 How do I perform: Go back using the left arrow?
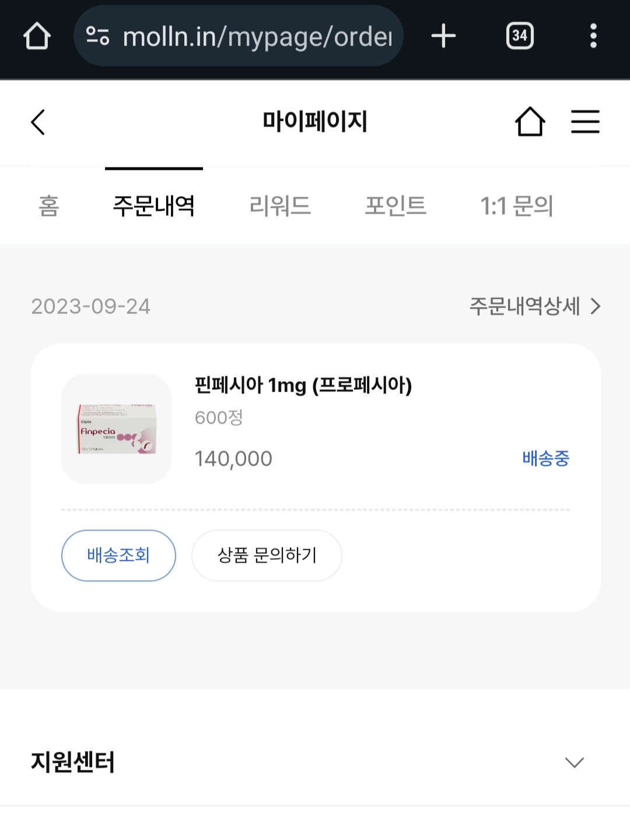click(x=38, y=122)
